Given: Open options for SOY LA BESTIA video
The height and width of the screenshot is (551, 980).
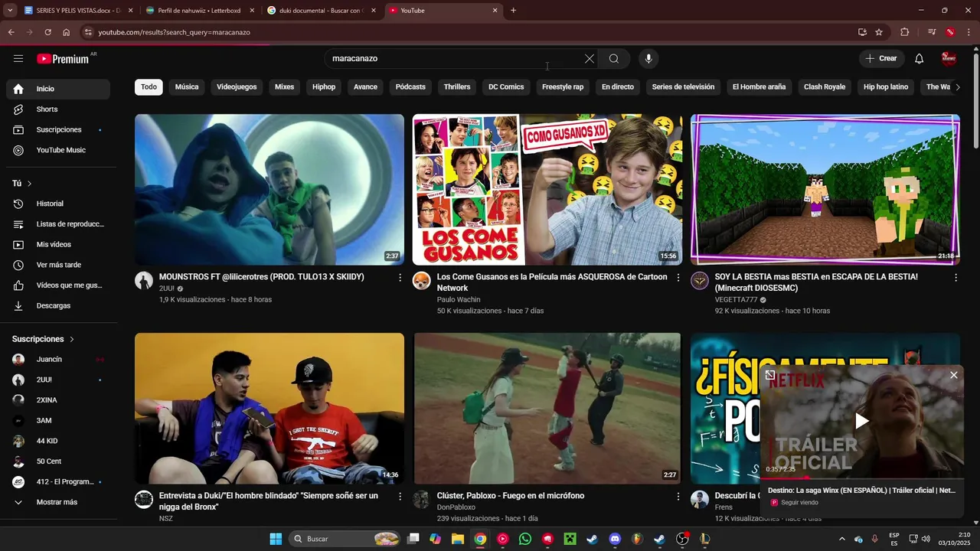Looking at the screenshot, I should tap(955, 278).
